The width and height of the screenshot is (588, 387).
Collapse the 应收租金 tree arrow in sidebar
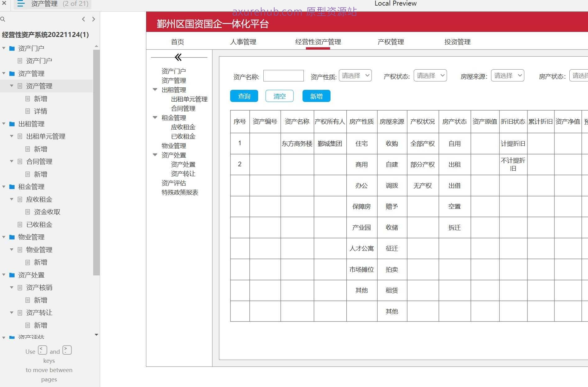(x=11, y=199)
